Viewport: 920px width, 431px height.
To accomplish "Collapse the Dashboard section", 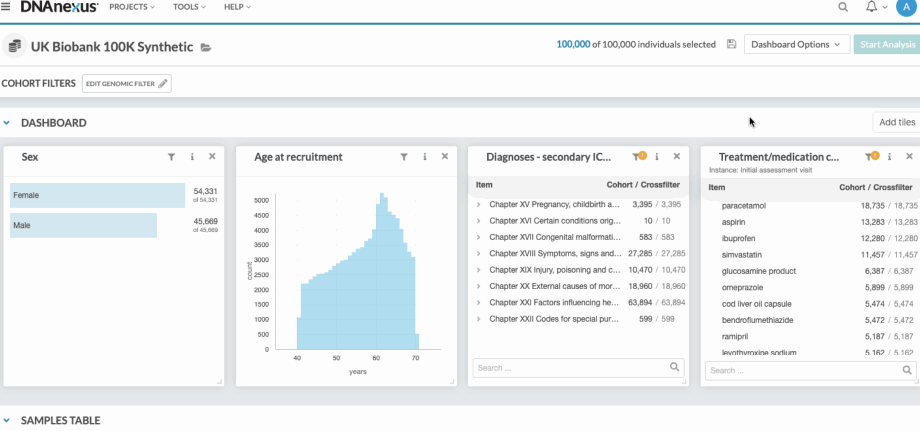I will tap(6, 123).
